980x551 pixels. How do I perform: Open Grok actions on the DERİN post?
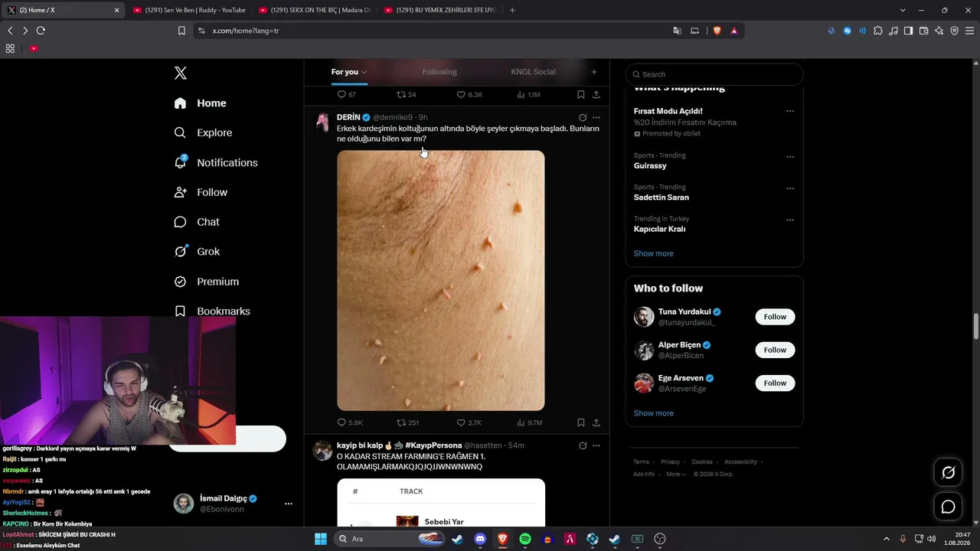point(583,118)
